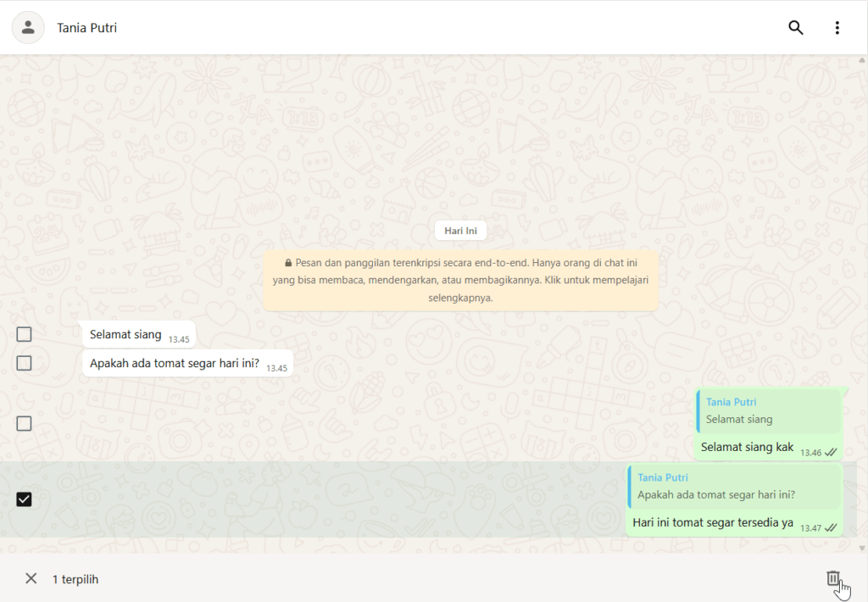
Task: Check the box for 'Selamat siang kak' reply
Action: click(x=24, y=423)
